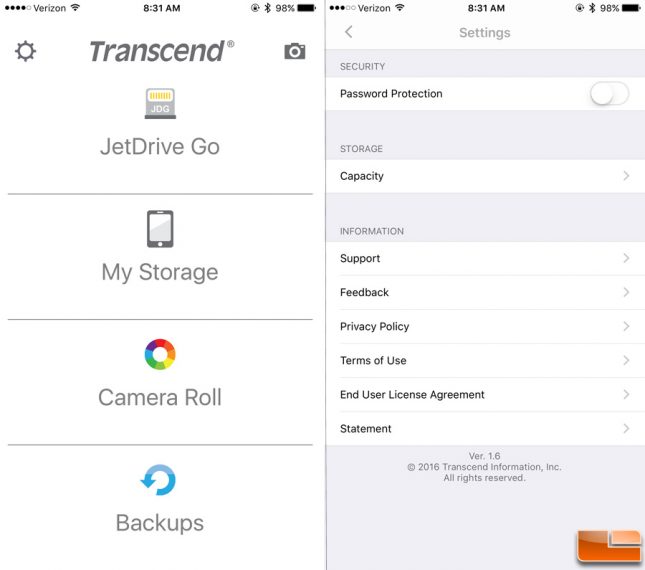Open the JetDrive Go drive icon

[x=160, y=103]
